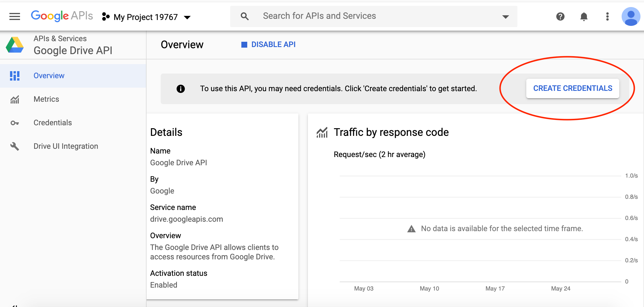The height and width of the screenshot is (307, 644).
Task: Click the Overview dashboard icon in sidebar
Action: [15, 76]
